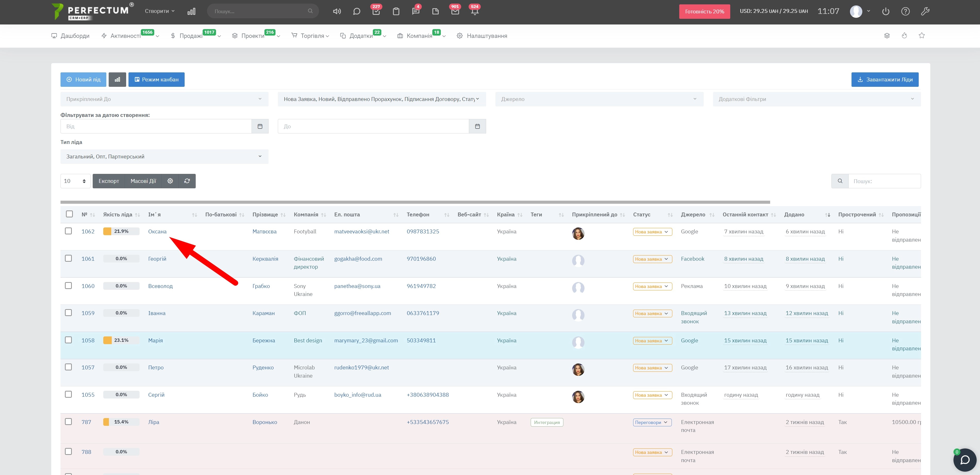Open Проекти menu
Image resolution: width=980 pixels, height=475 pixels.
[x=256, y=36]
